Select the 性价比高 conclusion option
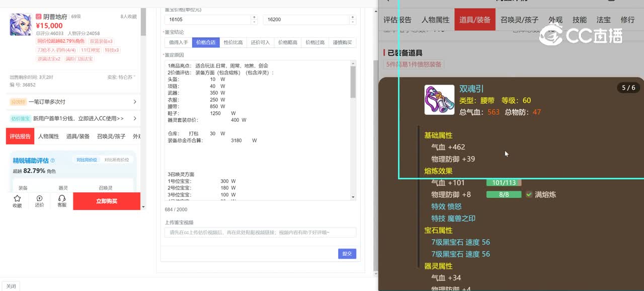 pos(233,43)
